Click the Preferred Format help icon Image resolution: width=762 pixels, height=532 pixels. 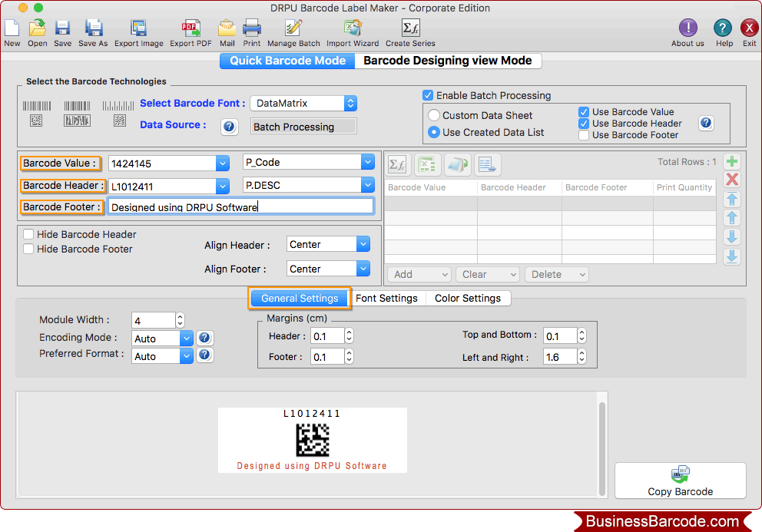204,355
